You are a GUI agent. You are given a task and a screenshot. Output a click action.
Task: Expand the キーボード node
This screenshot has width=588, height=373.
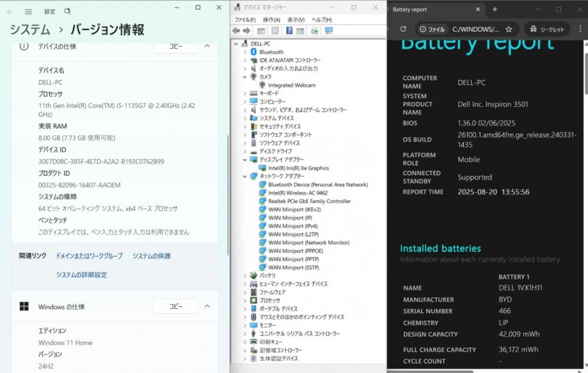(245, 93)
